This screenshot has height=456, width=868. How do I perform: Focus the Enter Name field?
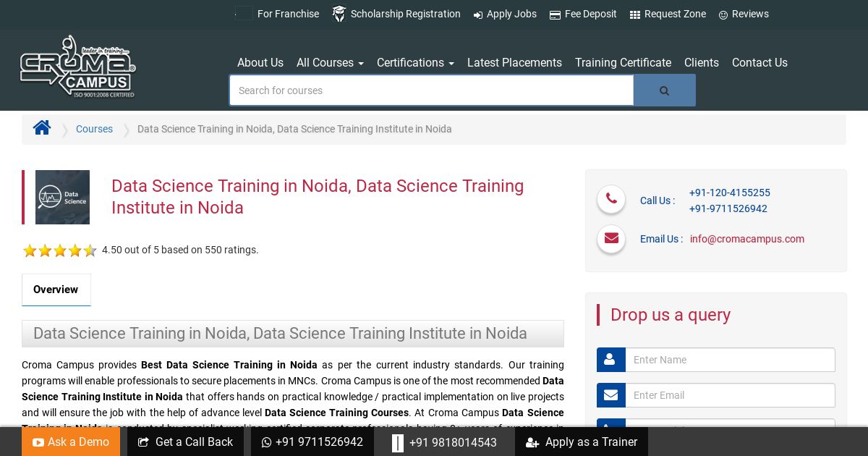(730, 360)
